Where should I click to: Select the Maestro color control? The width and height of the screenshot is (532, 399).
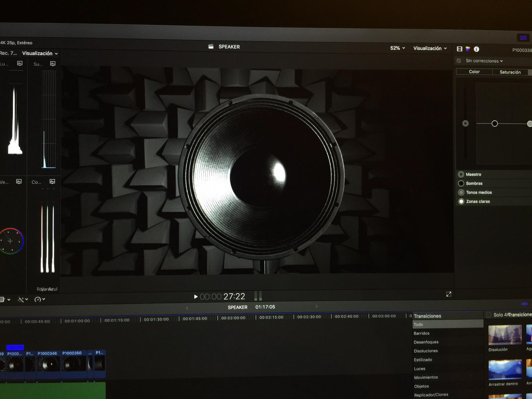[x=461, y=174]
